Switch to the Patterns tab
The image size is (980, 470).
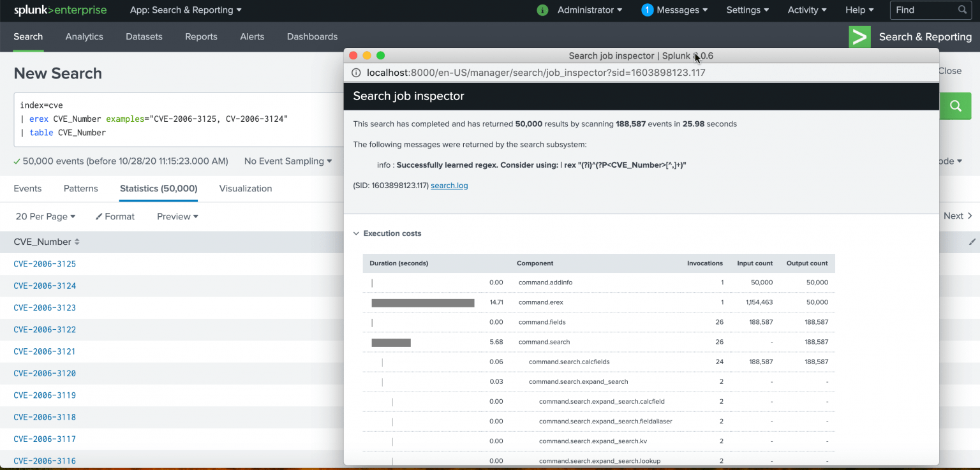coord(81,189)
